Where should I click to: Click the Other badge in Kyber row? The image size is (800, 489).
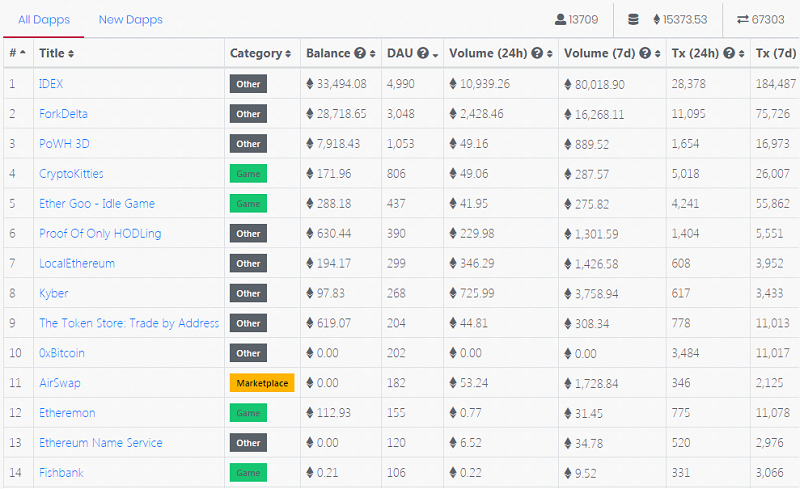[x=248, y=293]
